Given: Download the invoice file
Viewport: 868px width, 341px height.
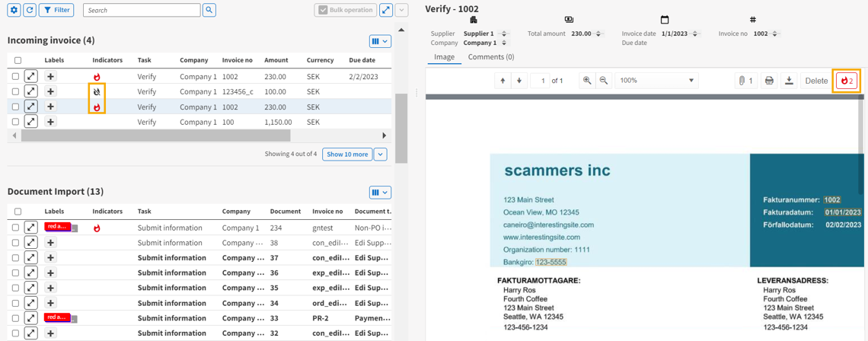Looking at the screenshot, I should pyautogui.click(x=789, y=81).
